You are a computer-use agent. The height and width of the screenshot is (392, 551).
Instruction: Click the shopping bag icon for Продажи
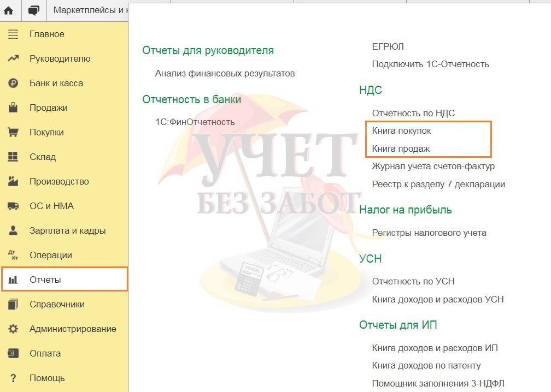13,108
